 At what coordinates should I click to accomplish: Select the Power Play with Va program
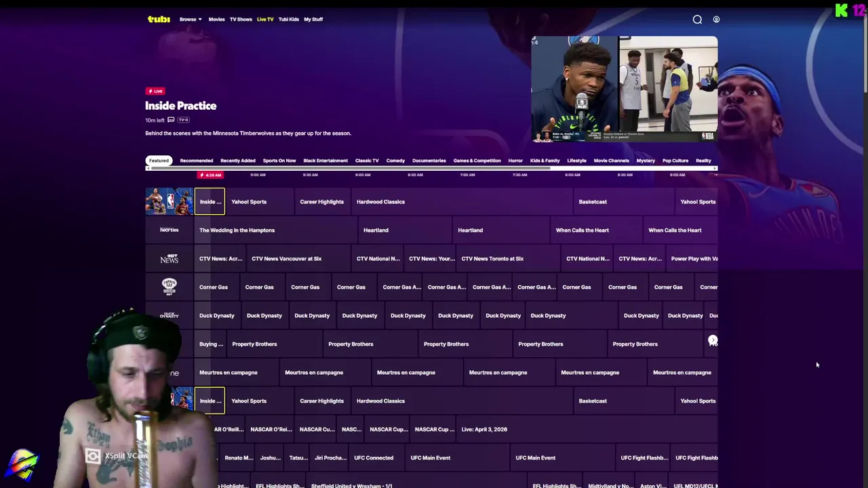coord(692,258)
